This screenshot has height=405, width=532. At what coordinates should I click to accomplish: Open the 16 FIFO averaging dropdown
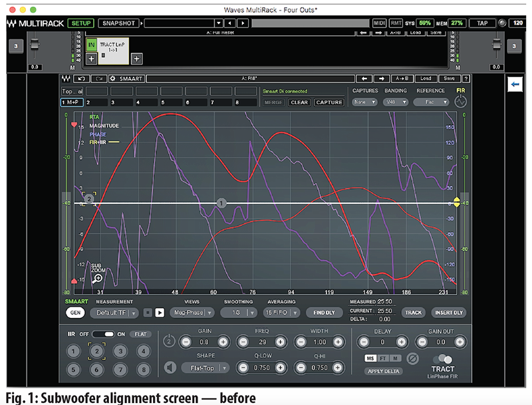281,313
